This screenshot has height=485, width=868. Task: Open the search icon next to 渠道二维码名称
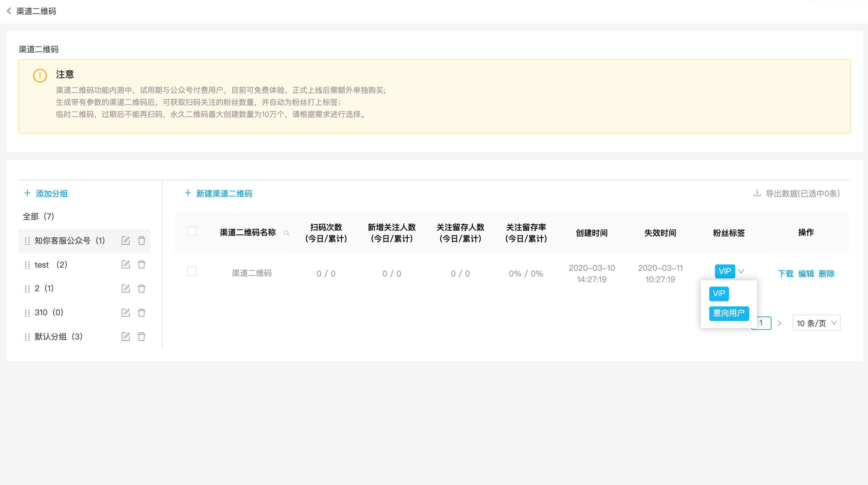pyautogui.click(x=287, y=233)
